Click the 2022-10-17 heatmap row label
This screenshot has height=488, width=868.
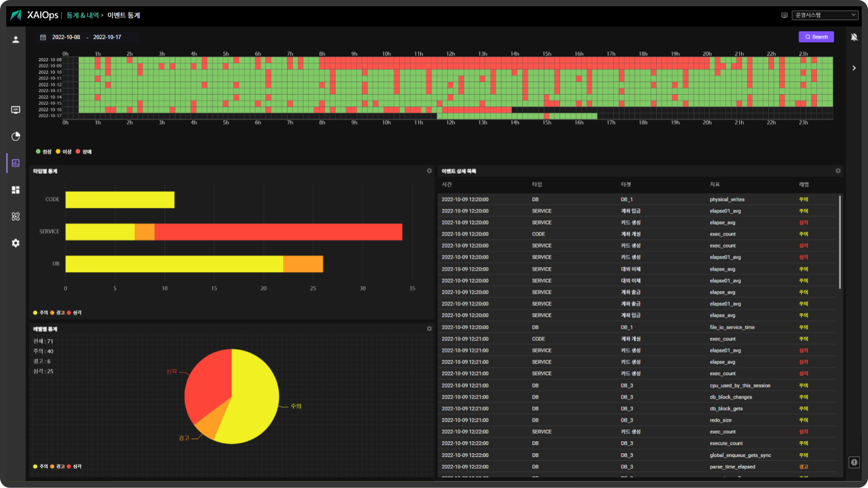pyautogui.click(x=50, y=116)
